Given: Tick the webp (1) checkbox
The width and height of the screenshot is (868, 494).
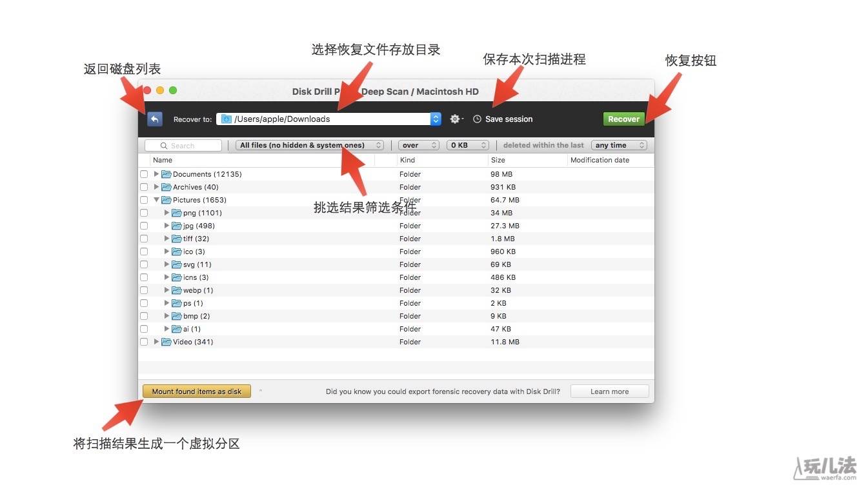Looking at the screenshot, I should pyautogui.click(x=144, y=290).
